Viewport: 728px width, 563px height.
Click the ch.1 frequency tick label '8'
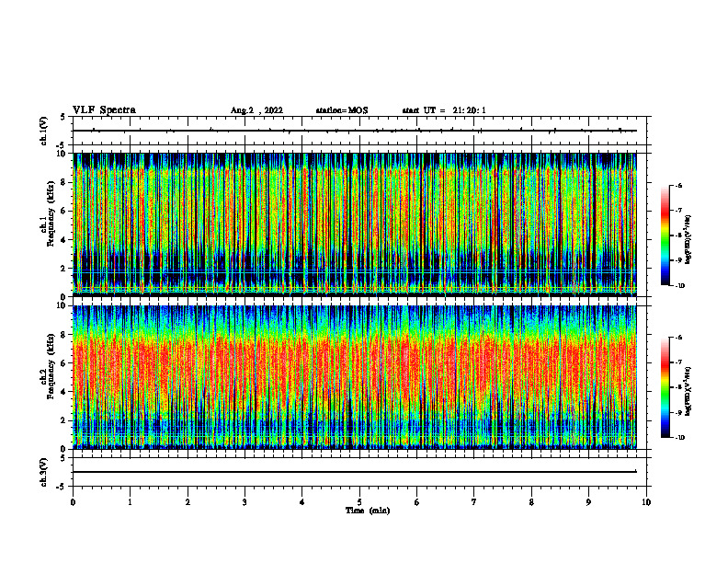[x=64, y=182]
